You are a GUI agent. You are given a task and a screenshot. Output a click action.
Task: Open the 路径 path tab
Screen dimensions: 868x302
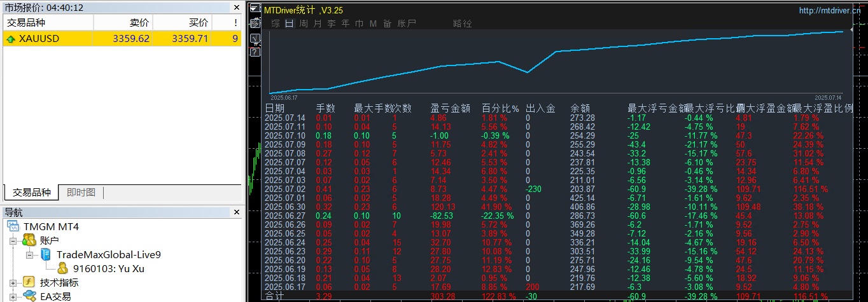(463, 24)
